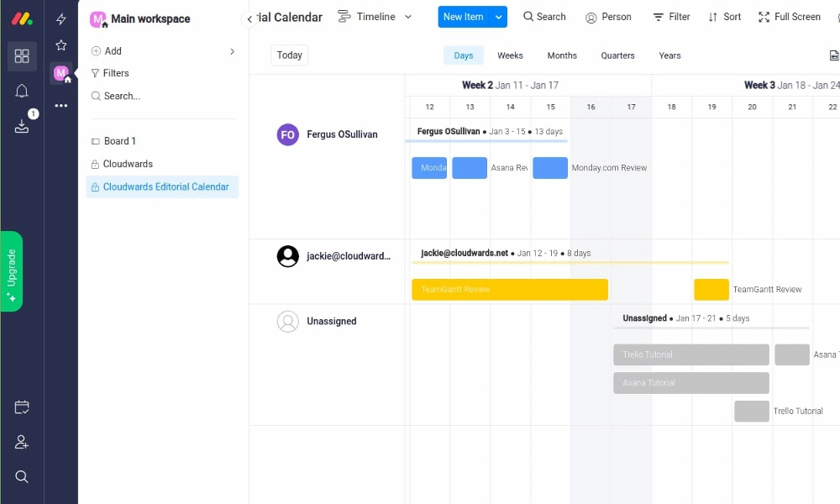Viewport: 840px width, 504px height.
Task: Open the calendar icon in the bottom sidebar
Action: pos(22,407)
